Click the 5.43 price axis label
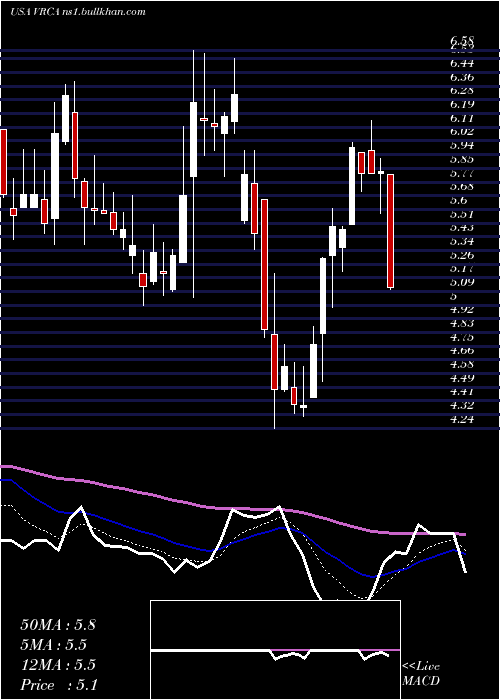The image size is (500, 700). coord(462,228)
